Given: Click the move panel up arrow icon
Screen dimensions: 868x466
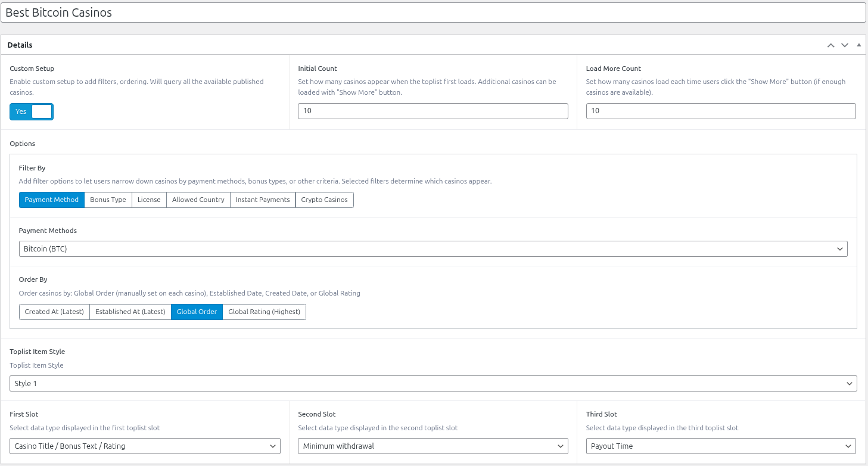Looking at the screenshot, I should 830,45.
